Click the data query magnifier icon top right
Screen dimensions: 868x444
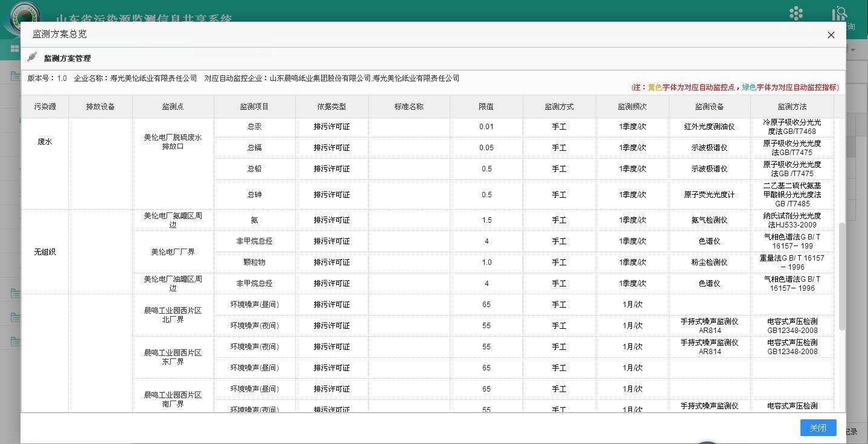(x=840, y=13)
